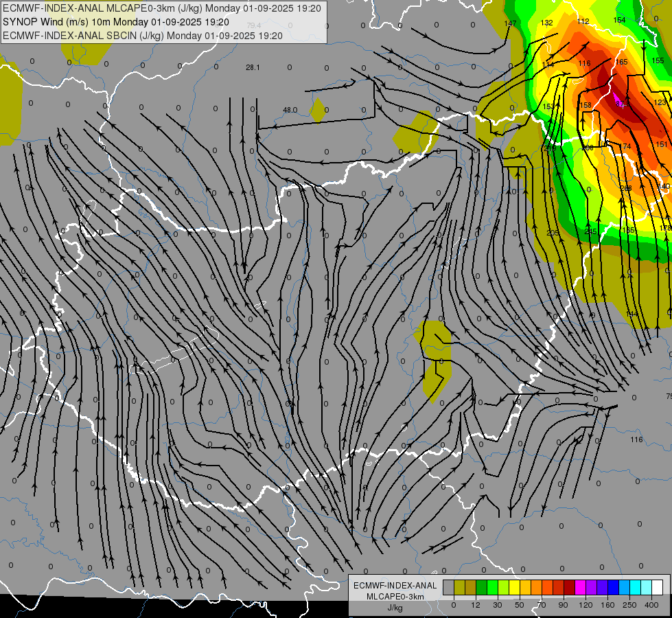Click the gray swatch in the MLCAPE legend
The height and width of the screenshot is (618, 672).
point(449,587)
